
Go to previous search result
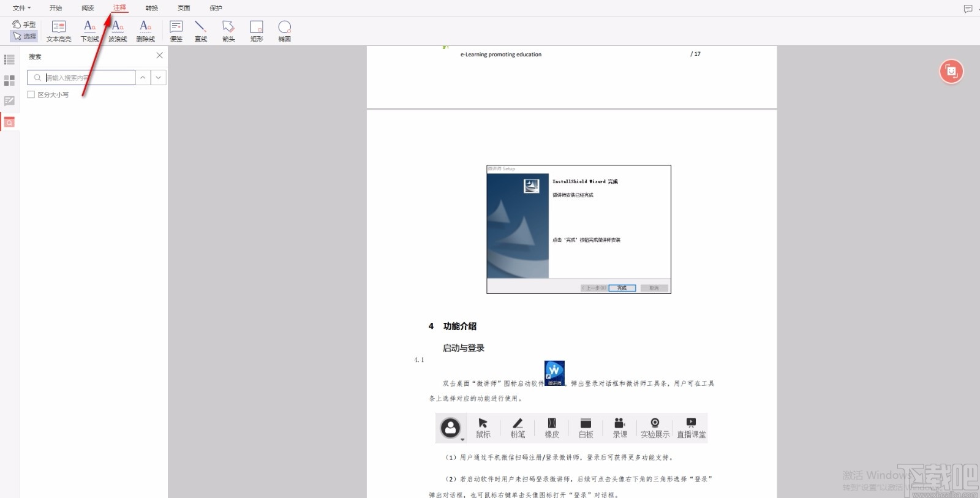coord(143,78)
